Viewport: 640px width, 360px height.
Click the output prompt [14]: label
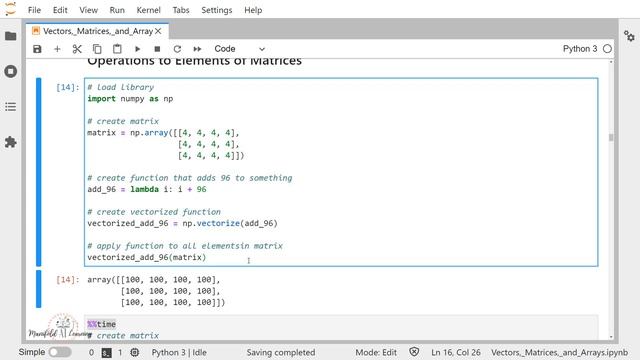[67, 280]
